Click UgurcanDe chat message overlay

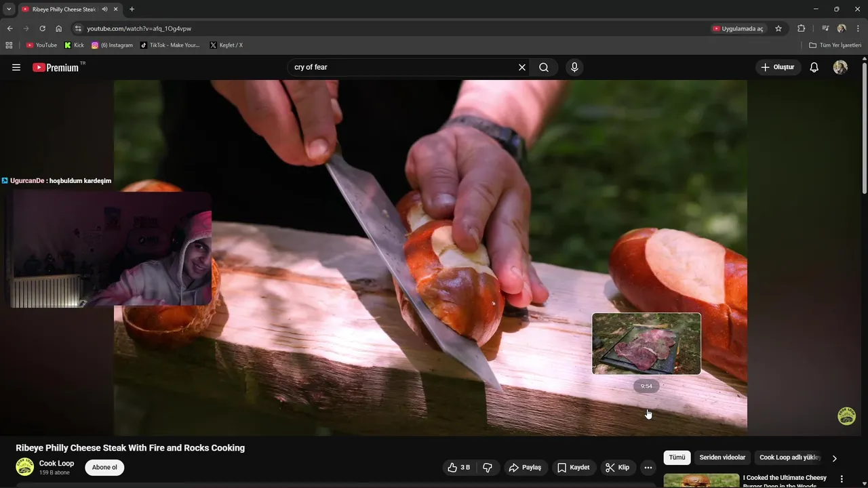pos(56,181)
